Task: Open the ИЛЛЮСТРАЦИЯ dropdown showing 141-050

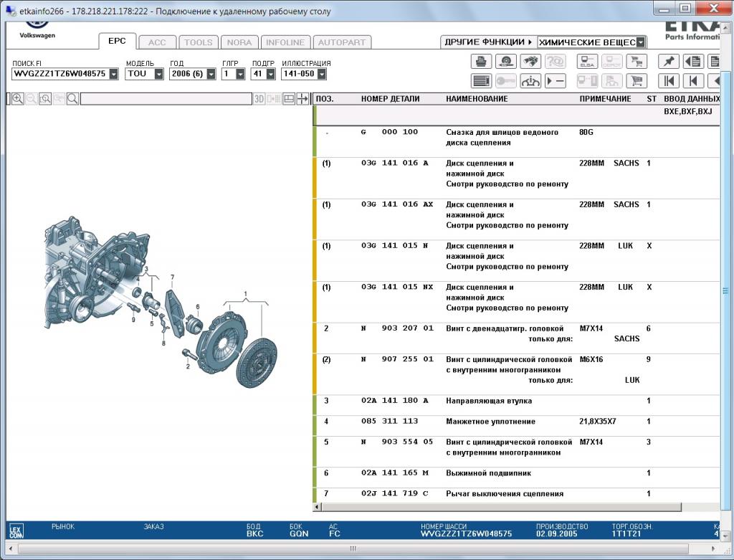Action: click(x=322, y=74)
